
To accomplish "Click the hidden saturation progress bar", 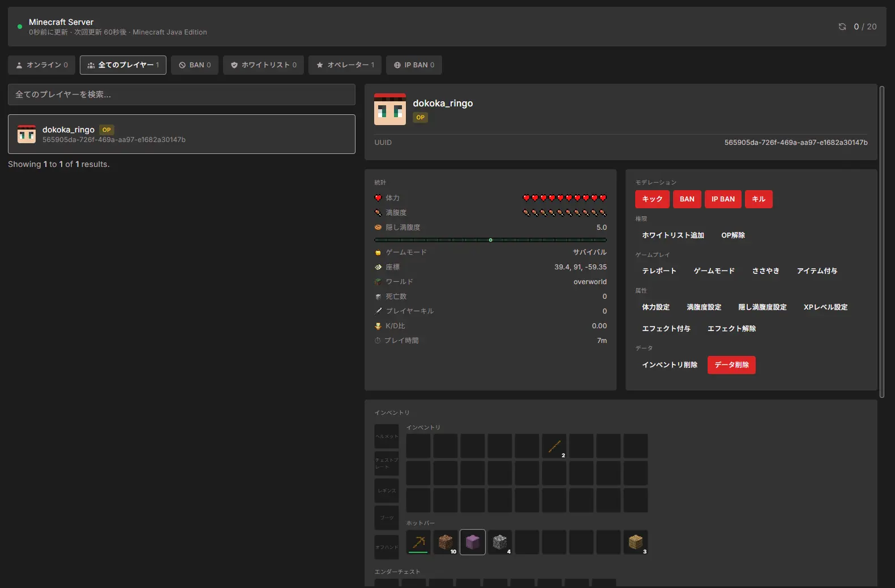I will [x=490, y=240].
